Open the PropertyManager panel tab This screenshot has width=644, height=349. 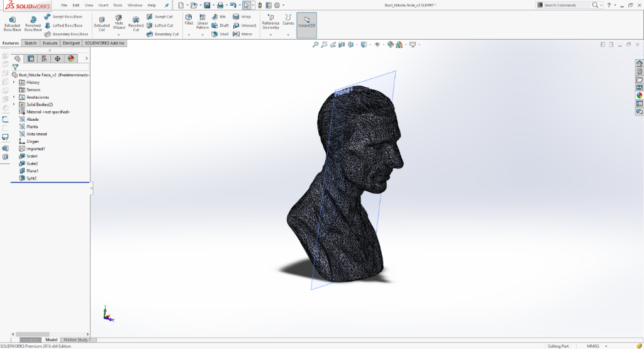(31, 58)
